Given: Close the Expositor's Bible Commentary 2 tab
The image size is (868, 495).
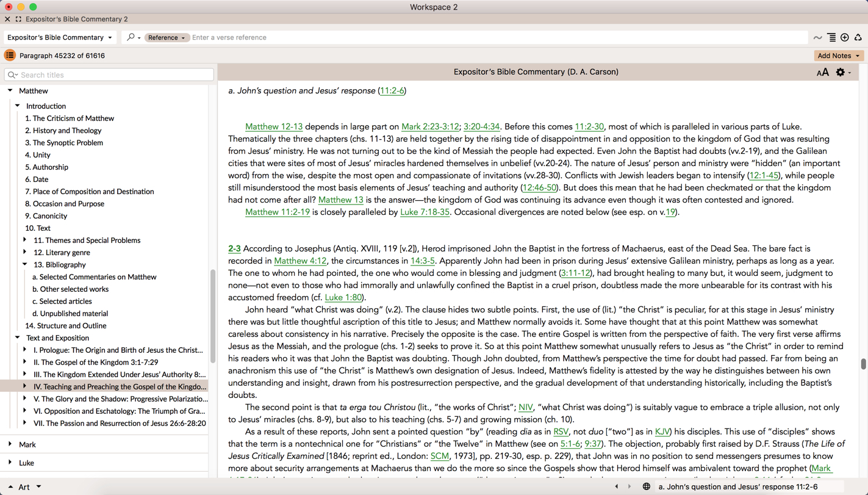Looking at the screenshot, I should [x=7, y=20].
